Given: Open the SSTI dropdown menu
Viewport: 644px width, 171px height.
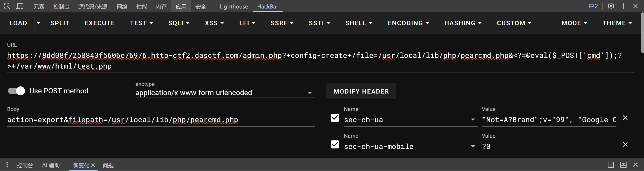Looking at the screenshot, I should pyautogui.click(x=319, y=23).
